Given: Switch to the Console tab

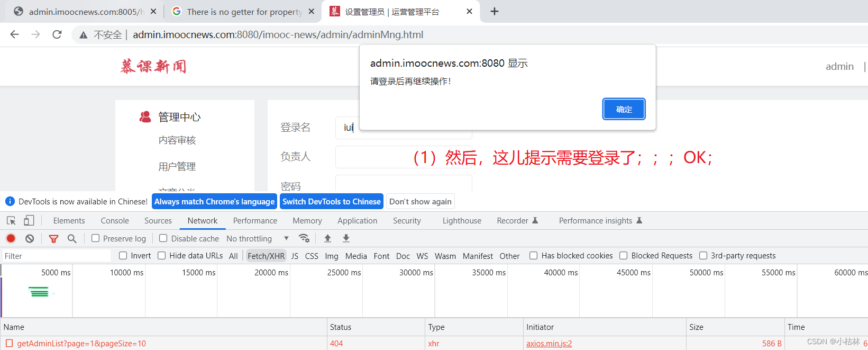Looking at the screenshot, I should tap(115, 221).
